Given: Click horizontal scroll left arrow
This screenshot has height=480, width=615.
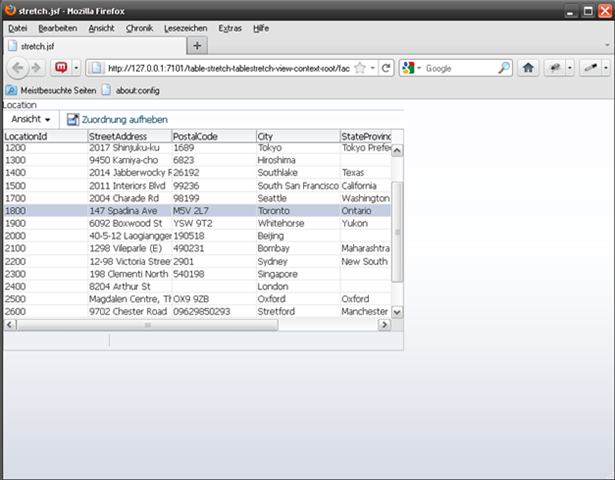Looking at the screenshot, I should (x=10, y=325).
